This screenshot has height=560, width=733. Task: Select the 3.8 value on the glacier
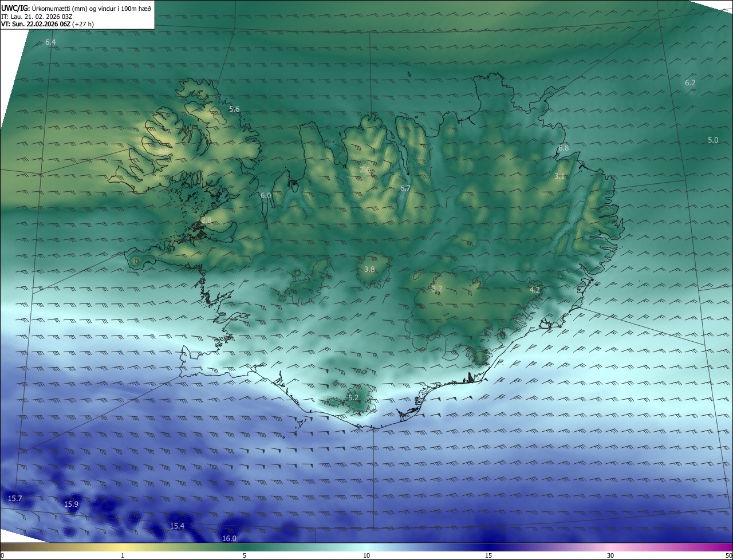point(369,269)
